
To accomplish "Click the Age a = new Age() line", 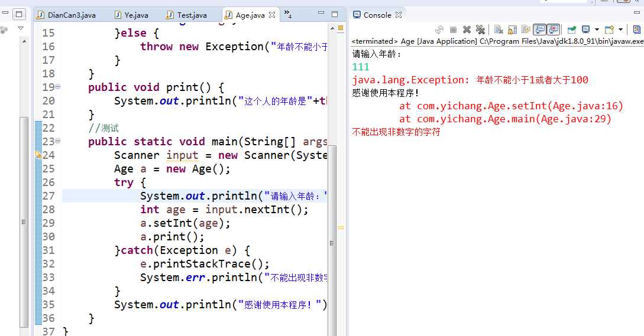I will pos(173,169).
